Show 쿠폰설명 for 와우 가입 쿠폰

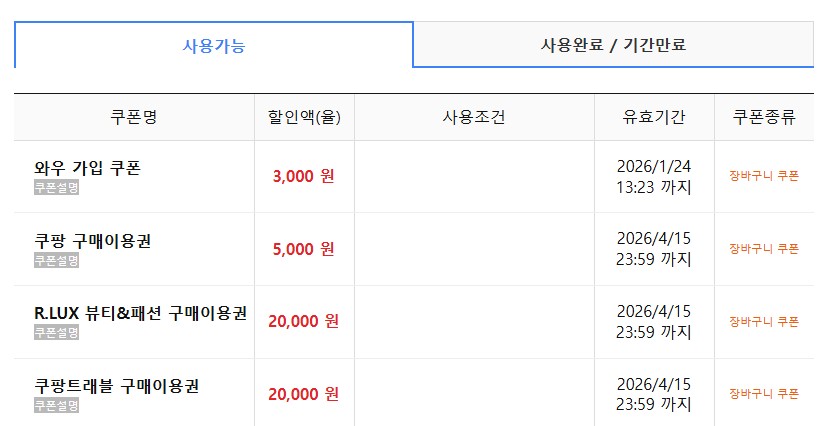(x=56, y=187)
